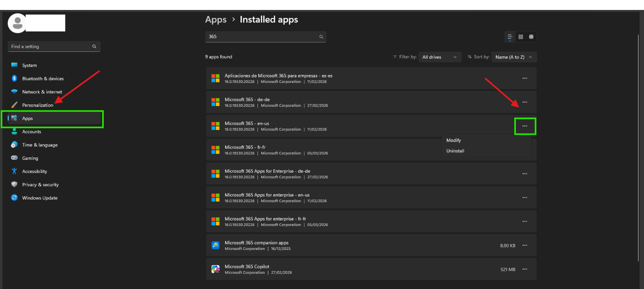Open more options for Apps for enterprise - fr-fr

(x=525, y=222)
